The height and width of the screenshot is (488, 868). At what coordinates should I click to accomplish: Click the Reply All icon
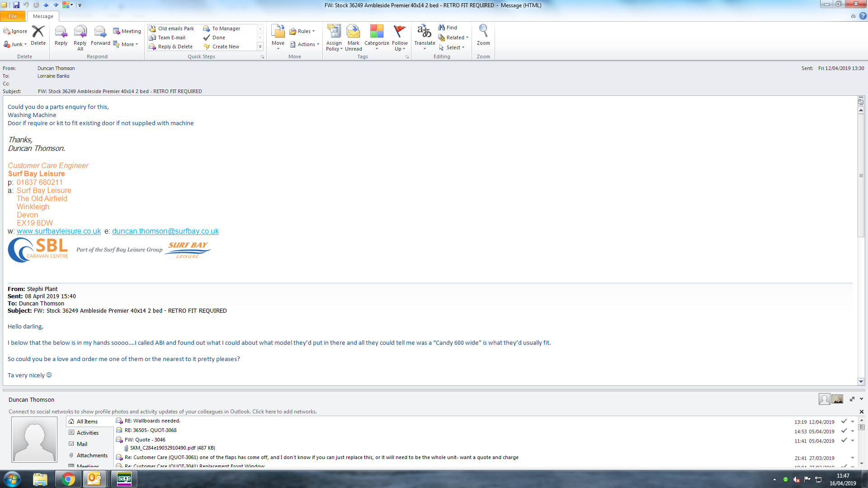pos(80,33)
